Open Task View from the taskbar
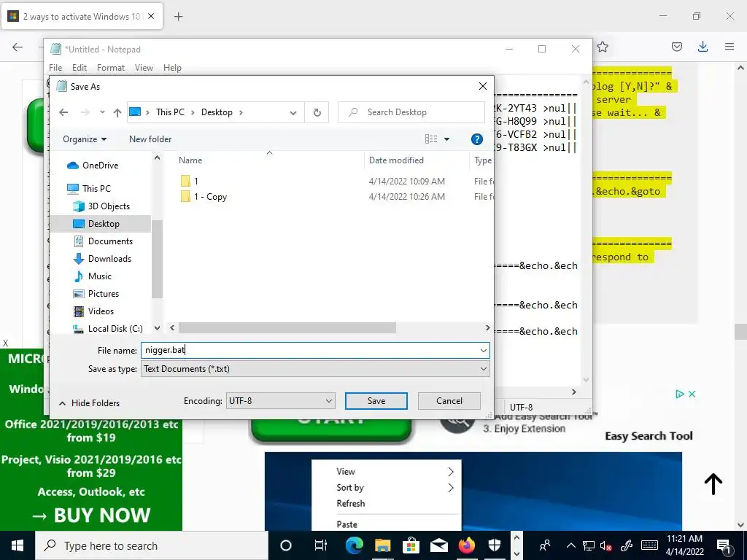This screenshot has width=747, height=560. point(321,545)
